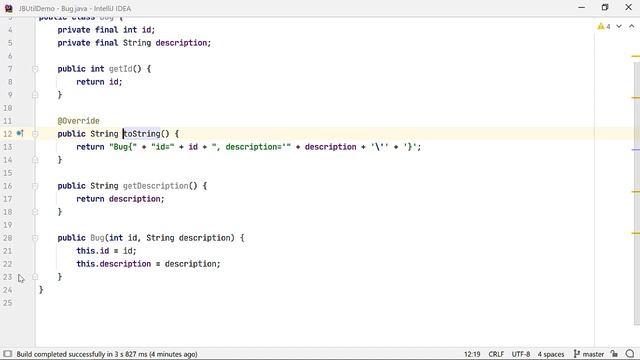Restore down the IntelliJ IDEA window
The height and width of the screenshot is (360, 640).
[605, 7]
